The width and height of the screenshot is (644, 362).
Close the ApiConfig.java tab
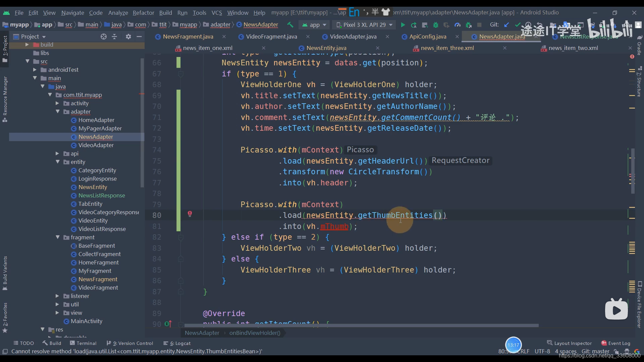[x=457, y=37]
